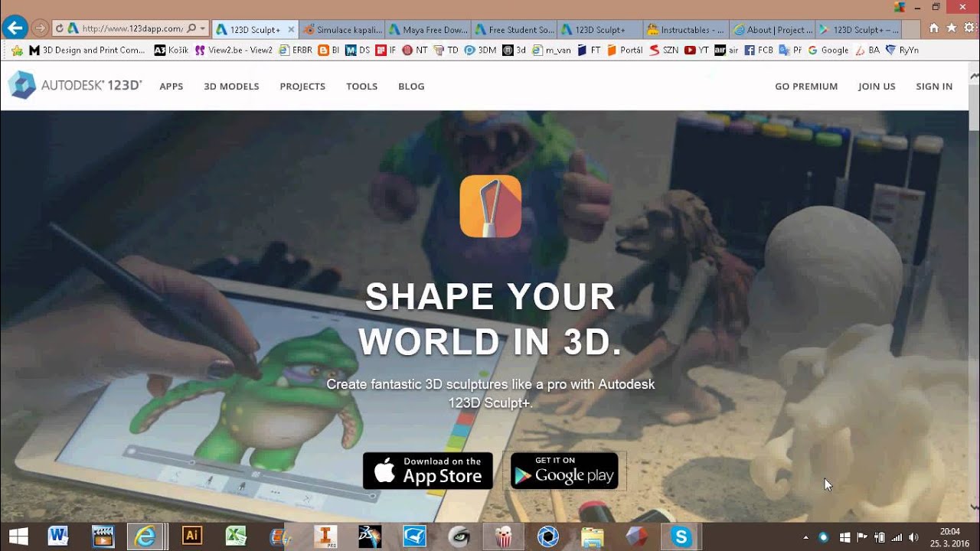Open File Explorer from the taskbar
Viewport: 980px width, 551px height.
[592, 537]
